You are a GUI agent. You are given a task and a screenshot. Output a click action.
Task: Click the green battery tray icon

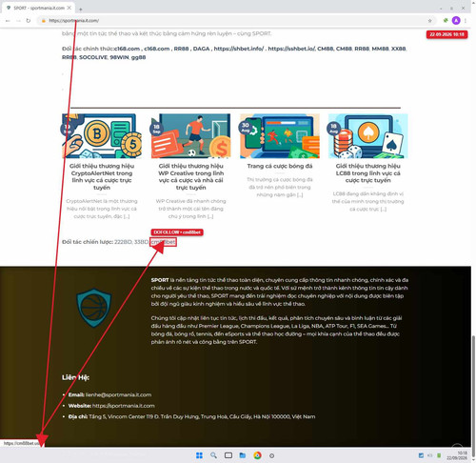(439, 455)
